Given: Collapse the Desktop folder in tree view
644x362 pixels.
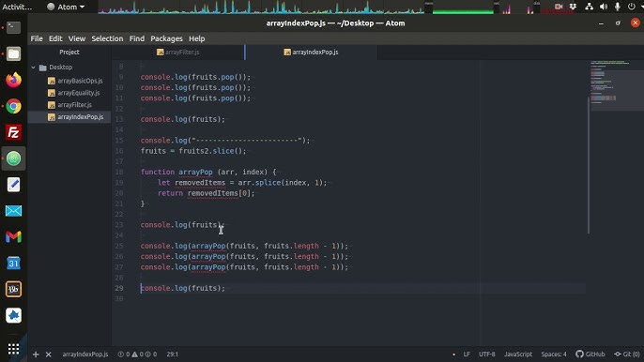Looking at the screenshot, I should [x=33, y=67].
